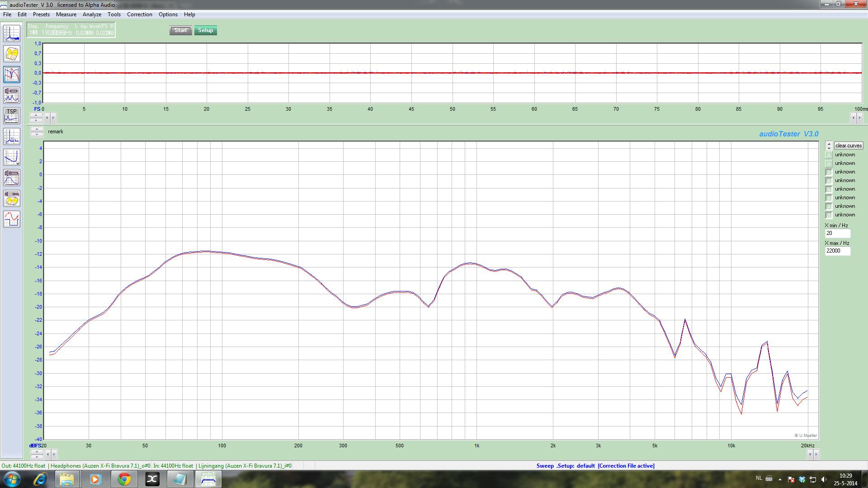Click the stepper left of remark label
Image resolution: width=868 pixels, height=488 pixels.
click(37, 131)
